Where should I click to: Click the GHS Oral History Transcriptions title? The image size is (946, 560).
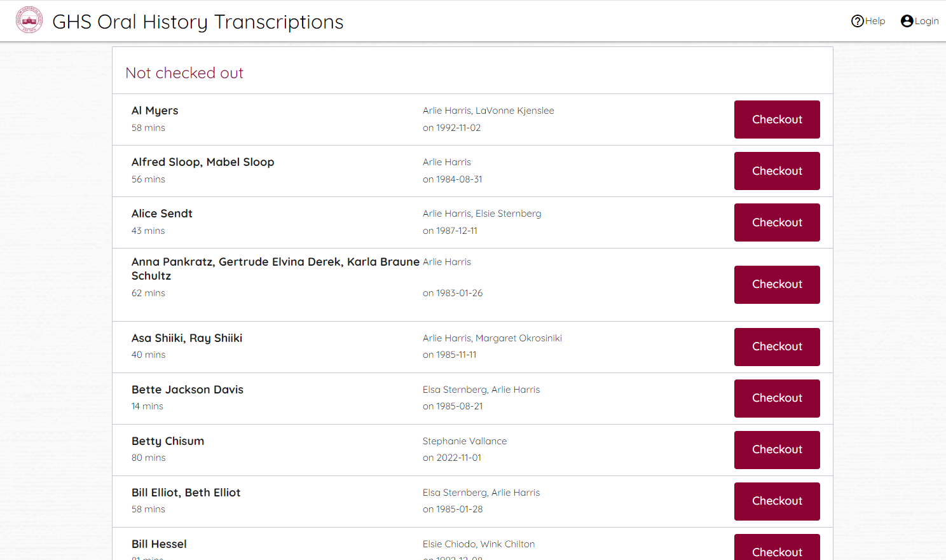click(198, 22)
